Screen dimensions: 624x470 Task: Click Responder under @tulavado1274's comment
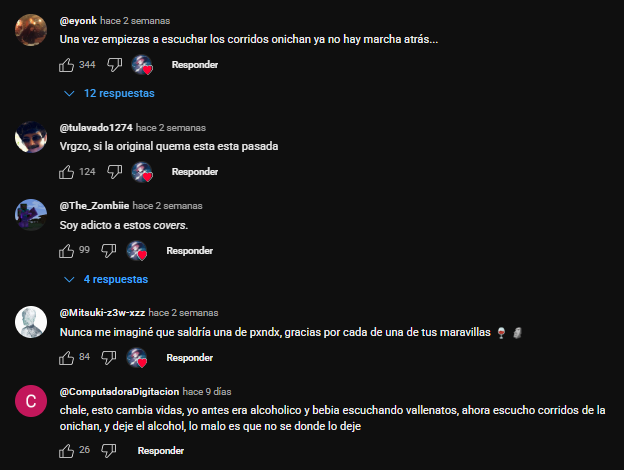pyautogui.click(x=195, y=172)
